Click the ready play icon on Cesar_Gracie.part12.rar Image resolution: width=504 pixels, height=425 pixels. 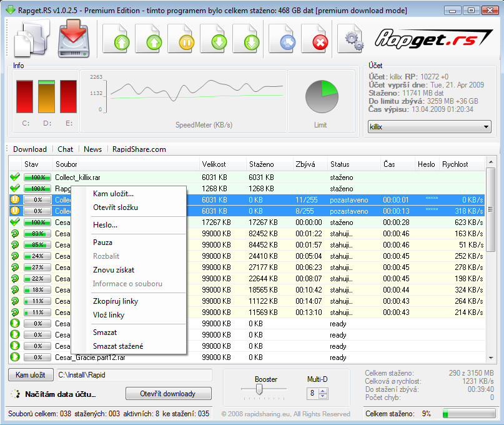(15, 357)
